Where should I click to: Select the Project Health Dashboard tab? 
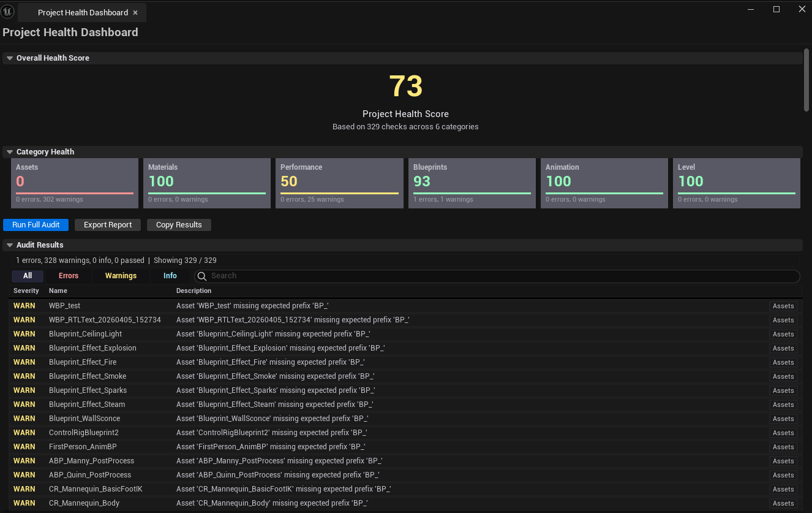coord(82,12)
